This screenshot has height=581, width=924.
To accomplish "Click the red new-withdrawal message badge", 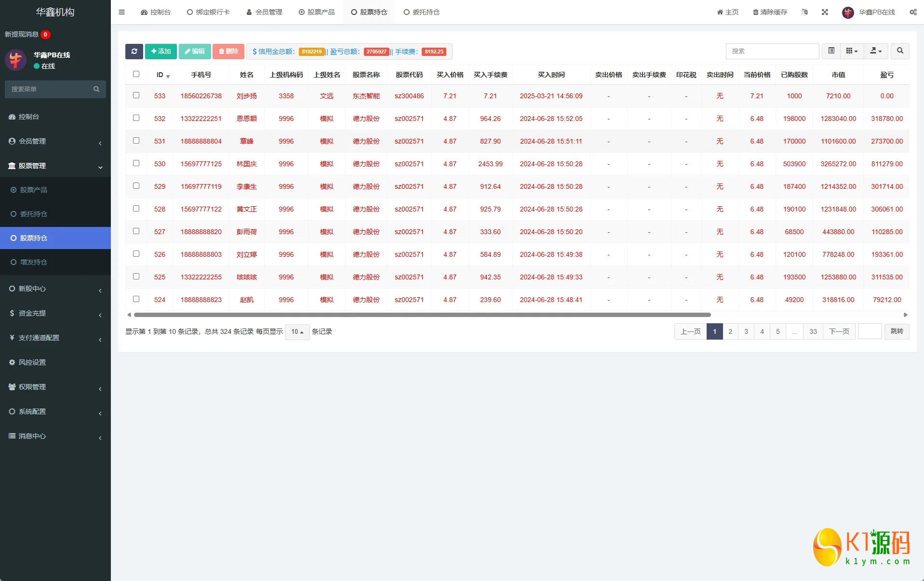I will click(x=46, y=35).
